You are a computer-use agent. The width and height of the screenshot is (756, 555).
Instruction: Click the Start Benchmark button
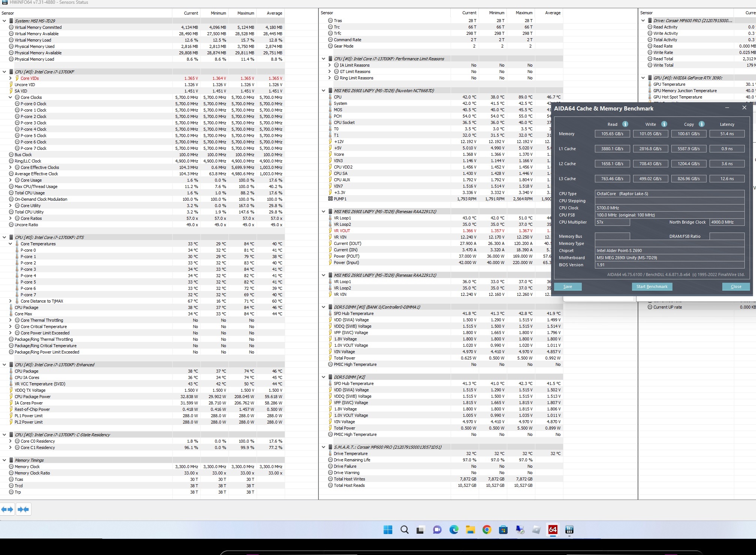(652, 286)
